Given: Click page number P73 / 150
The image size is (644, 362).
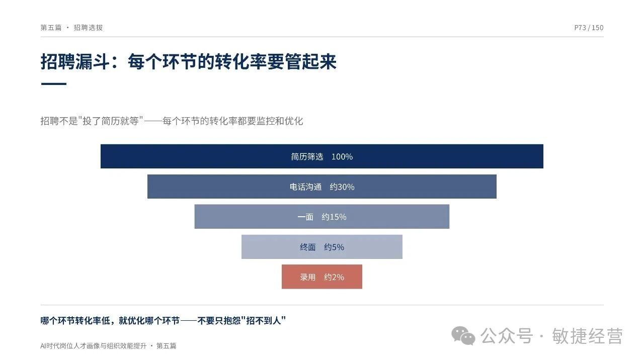Looking at the screenshot, I should pyautogui.click(x=589, y=28).
